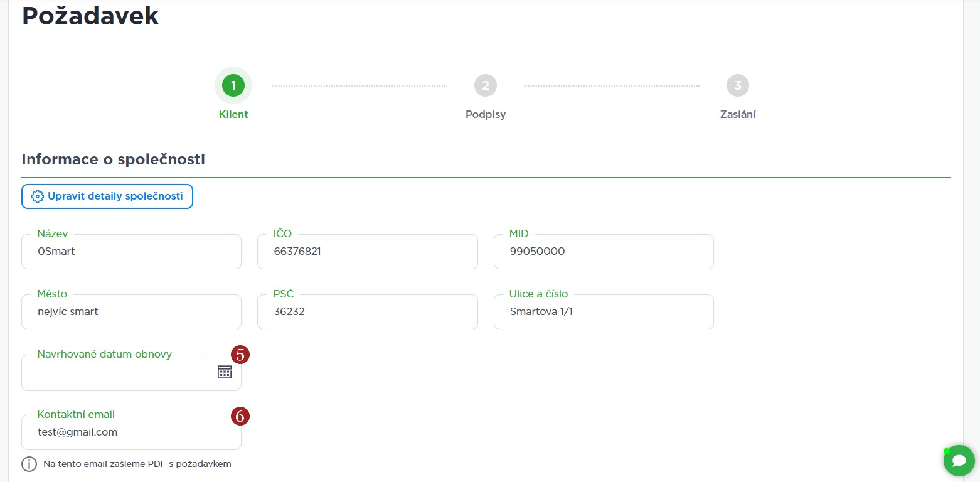Click the info icon below the email field
The image size is (980, 482).
click(x=29, y=464)
